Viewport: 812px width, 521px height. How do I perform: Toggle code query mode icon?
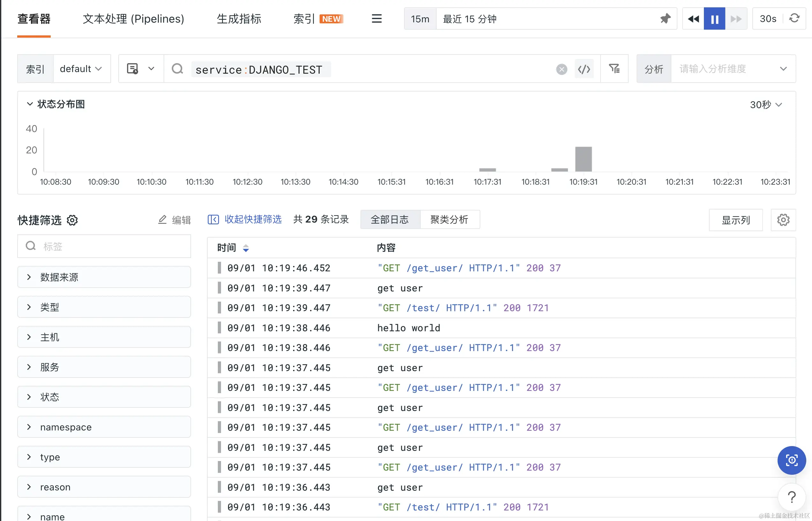(x=584, y=69)
